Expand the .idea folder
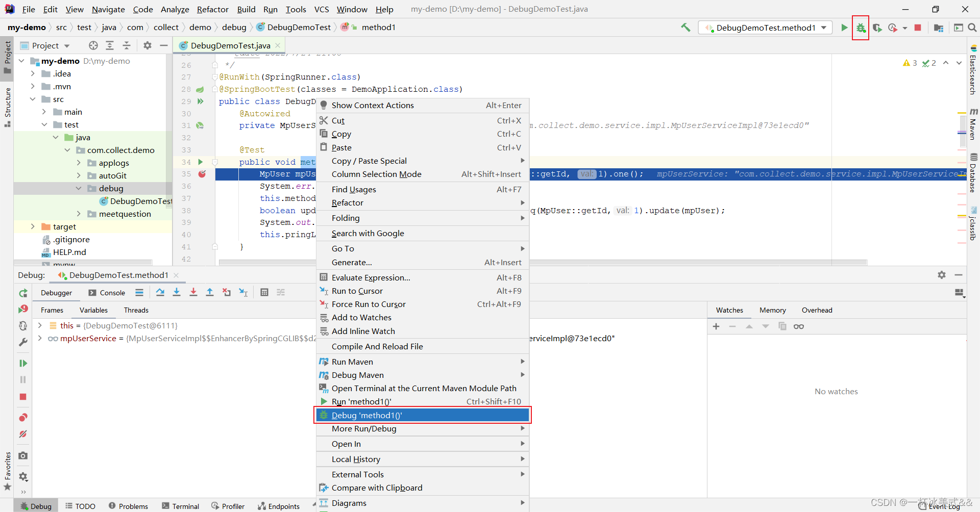The width and height of the screenshot is (980, 512). coord(33,73)
